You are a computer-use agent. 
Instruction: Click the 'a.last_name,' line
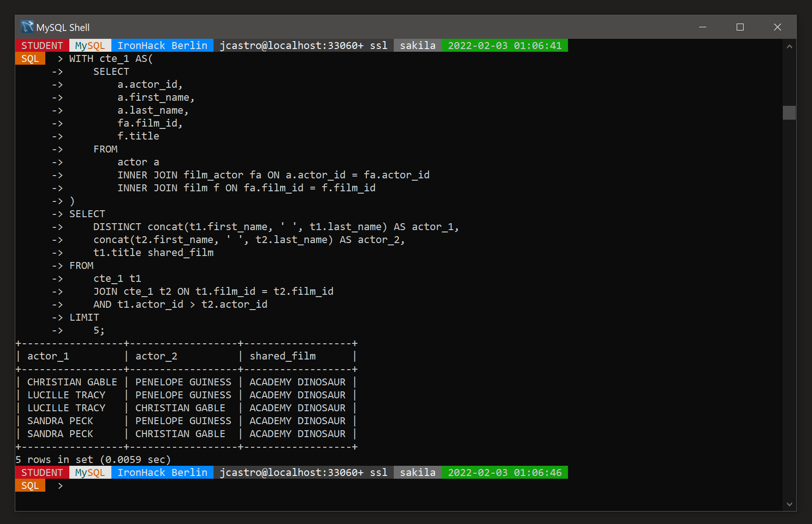point(153,110)
